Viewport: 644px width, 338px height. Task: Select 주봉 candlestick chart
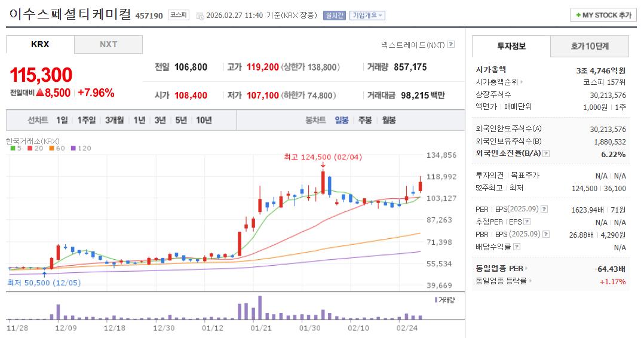(x=364, y=121)
